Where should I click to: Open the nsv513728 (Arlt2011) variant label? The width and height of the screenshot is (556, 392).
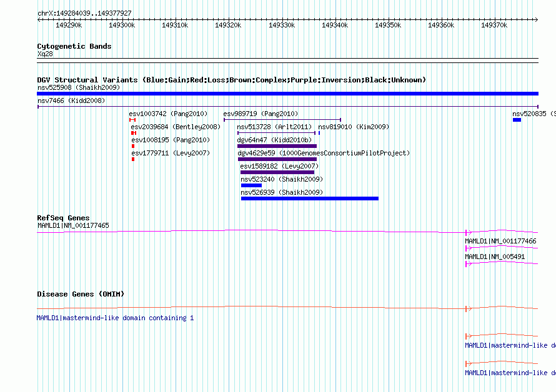pos(274,127)
